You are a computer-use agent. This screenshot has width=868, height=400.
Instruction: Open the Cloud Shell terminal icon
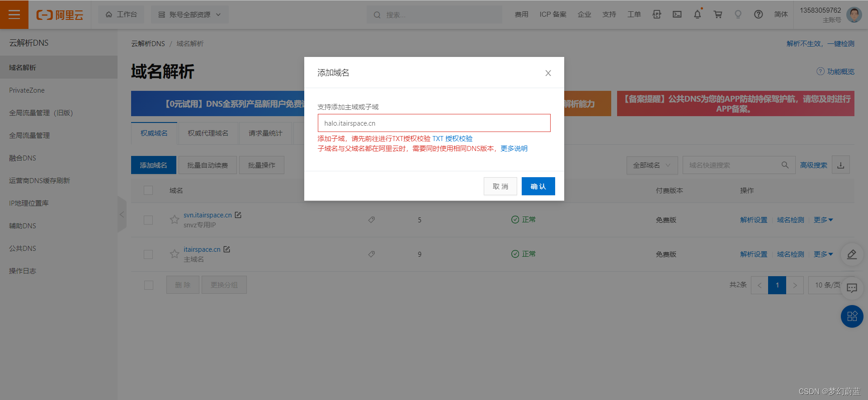677,14
